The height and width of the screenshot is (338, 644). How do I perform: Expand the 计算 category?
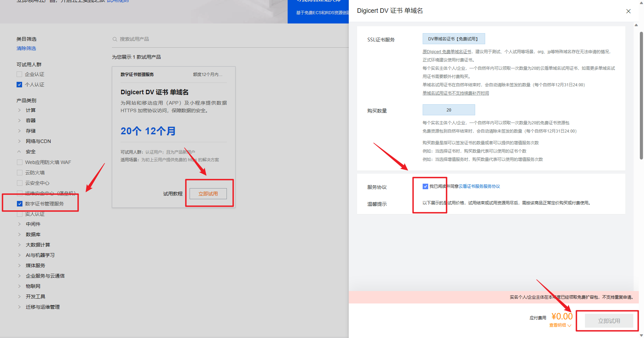19,110
